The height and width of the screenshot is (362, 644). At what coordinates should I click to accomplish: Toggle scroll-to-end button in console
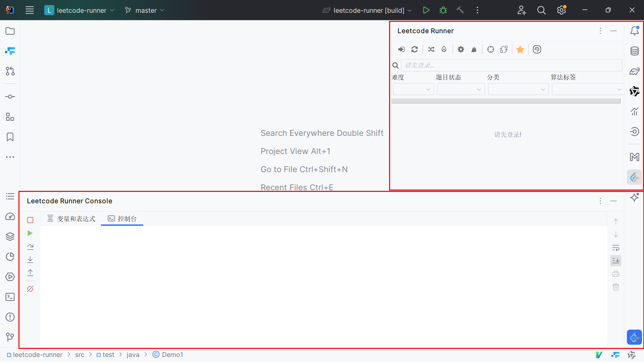pos(616,261)
